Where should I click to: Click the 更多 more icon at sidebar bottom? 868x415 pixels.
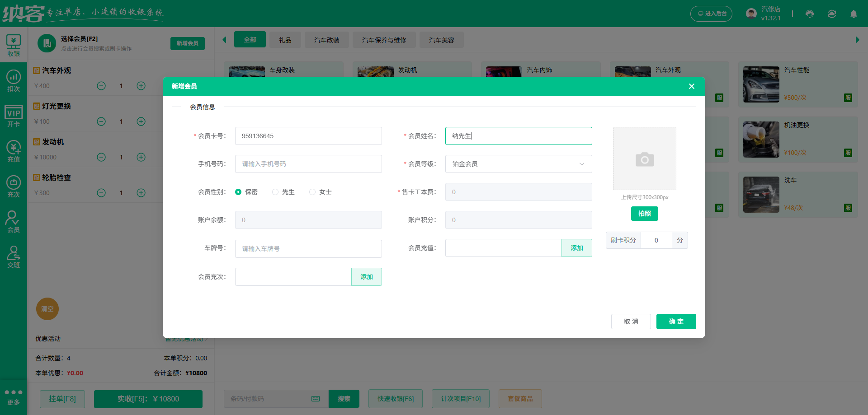pyautogui.click(x=14, y=396)
